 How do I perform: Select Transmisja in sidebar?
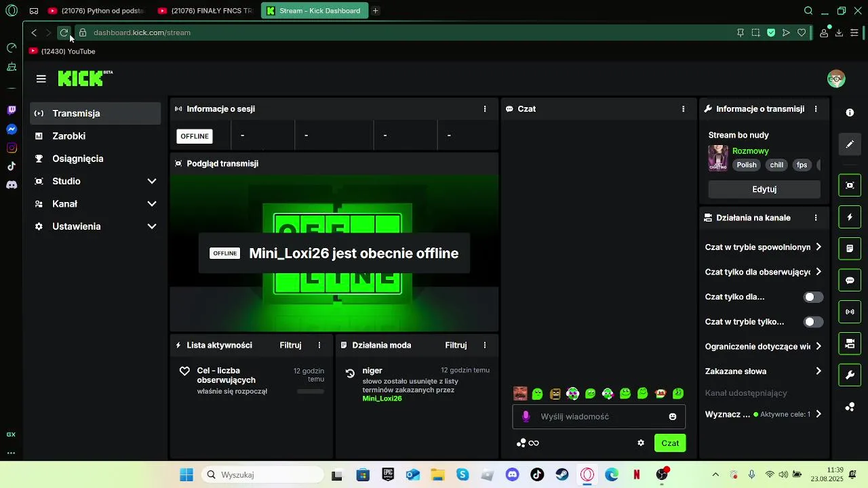coord(96,113)
